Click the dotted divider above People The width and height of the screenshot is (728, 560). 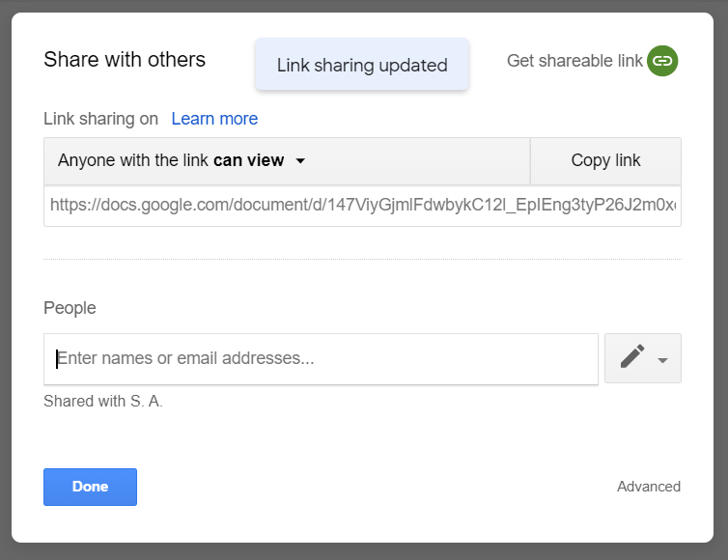point(362,259)
